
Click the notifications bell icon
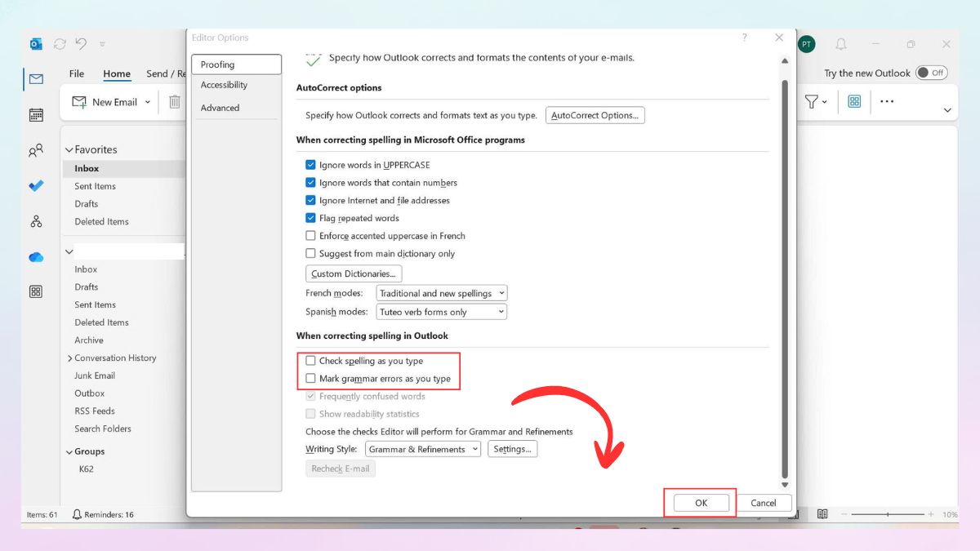(x=841, y=44)
